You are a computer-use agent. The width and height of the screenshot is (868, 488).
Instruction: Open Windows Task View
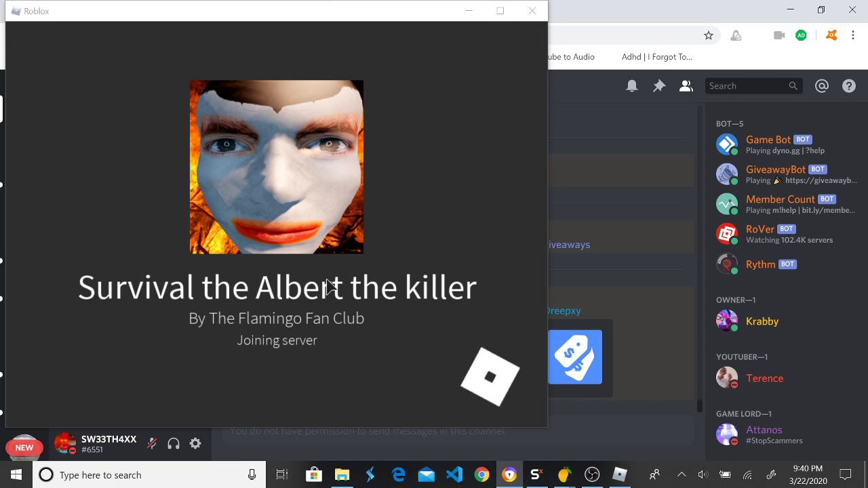tap(282, 475)
